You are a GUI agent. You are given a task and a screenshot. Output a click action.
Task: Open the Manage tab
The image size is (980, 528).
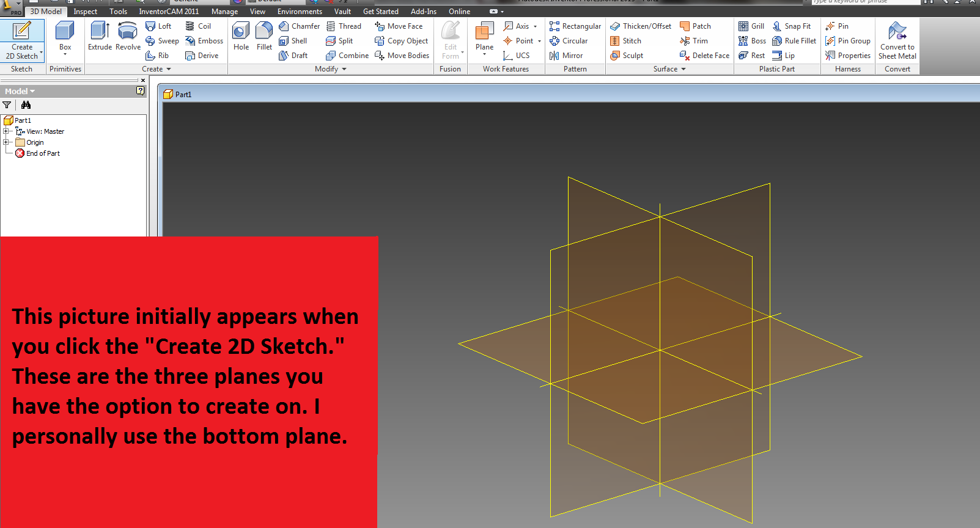click(224, 12)
